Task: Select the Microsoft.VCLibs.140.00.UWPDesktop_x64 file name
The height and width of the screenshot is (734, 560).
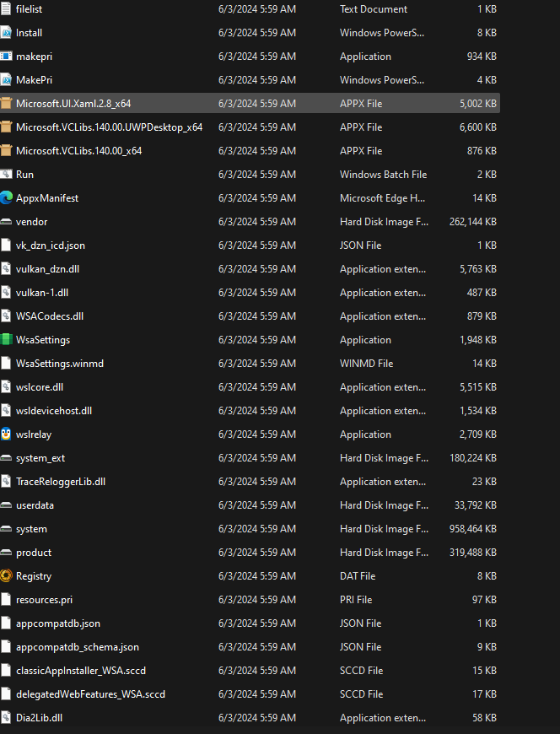Action: pos(109,127)
